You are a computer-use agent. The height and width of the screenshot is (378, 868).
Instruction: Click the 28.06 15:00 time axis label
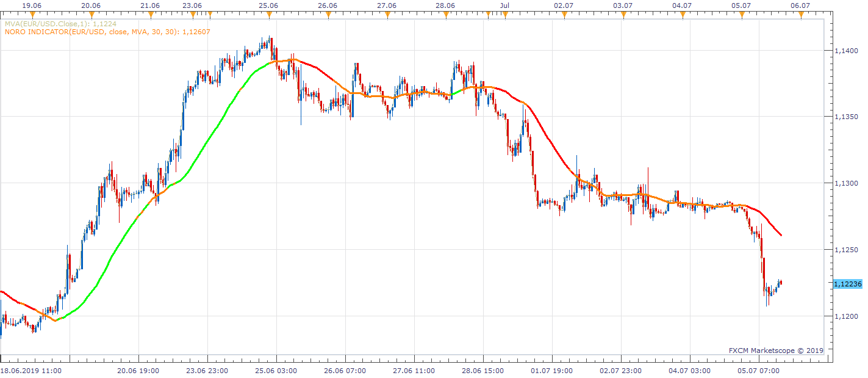[484, 371]
